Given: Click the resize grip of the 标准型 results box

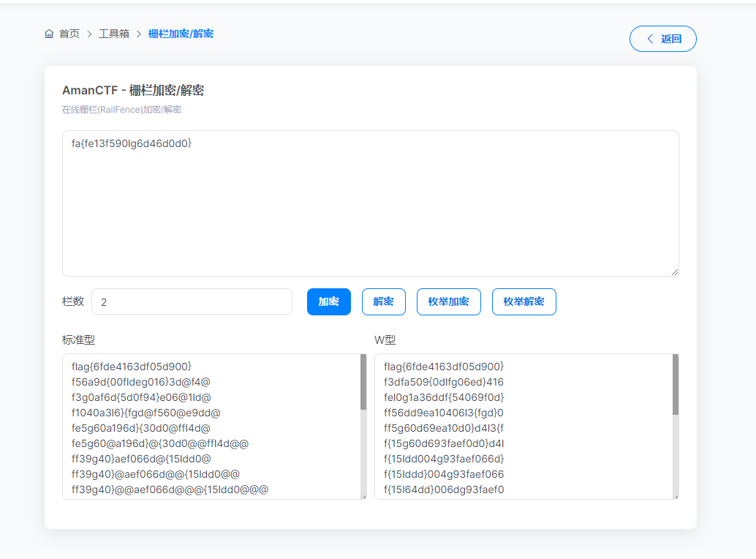Looking at the screenshot, I should (x=363, y=495).
